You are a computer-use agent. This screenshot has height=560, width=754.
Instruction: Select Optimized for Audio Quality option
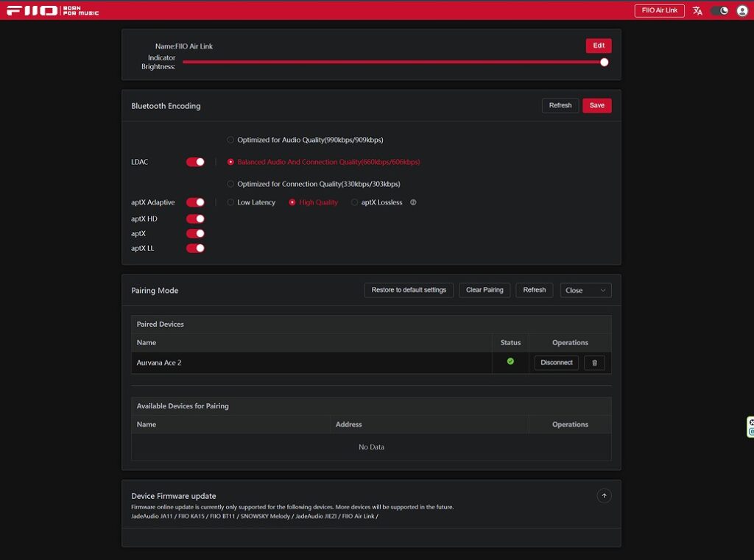pyautogui.click(x=231, y=140)
